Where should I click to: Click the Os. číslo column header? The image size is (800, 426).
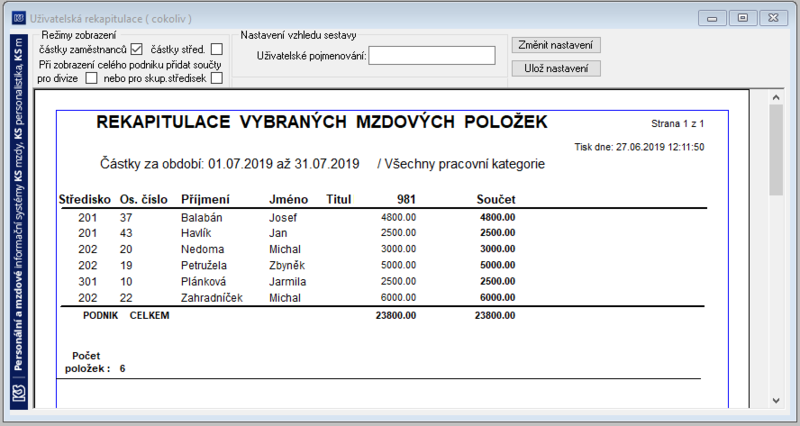click(x=144, y=199)
